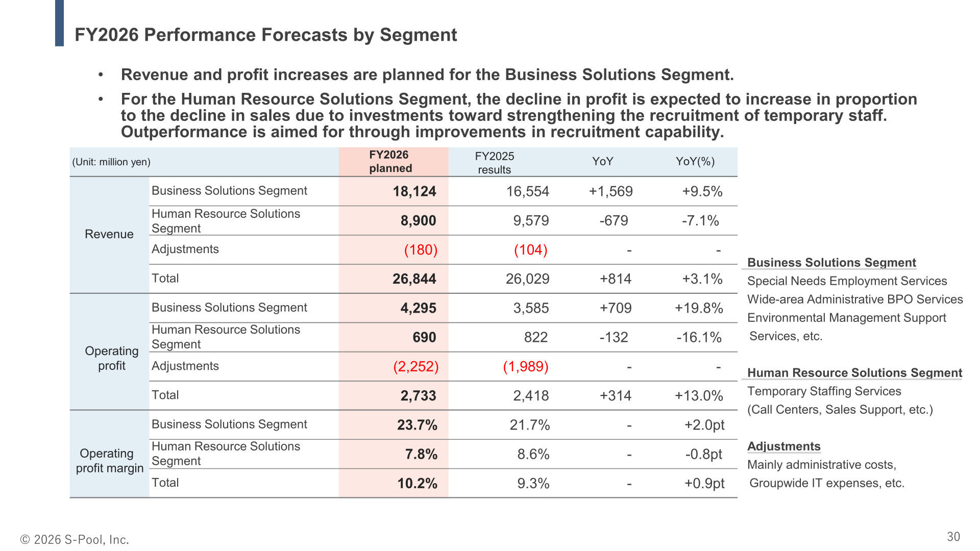Screen dimensions: 980x551
Task: Click the -7.1% cell
Action: (x=700, y=220)
